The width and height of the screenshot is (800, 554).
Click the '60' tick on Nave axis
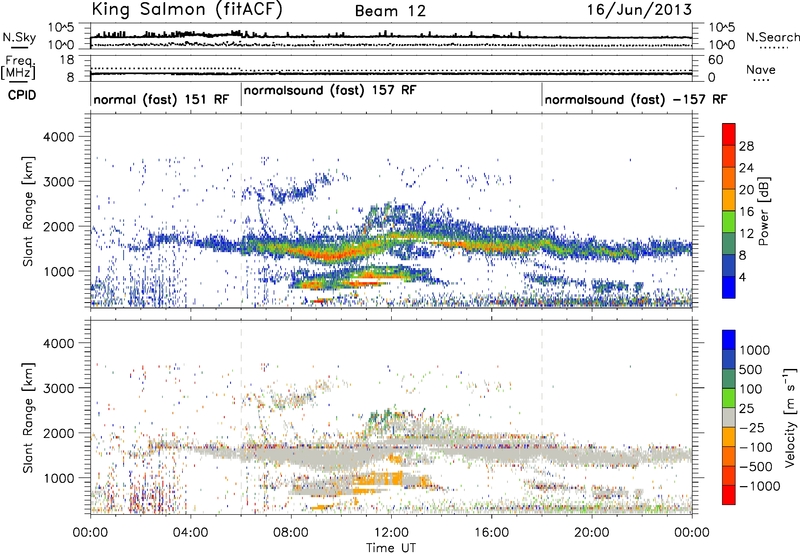pyautogui.click(x=716, y=60)
